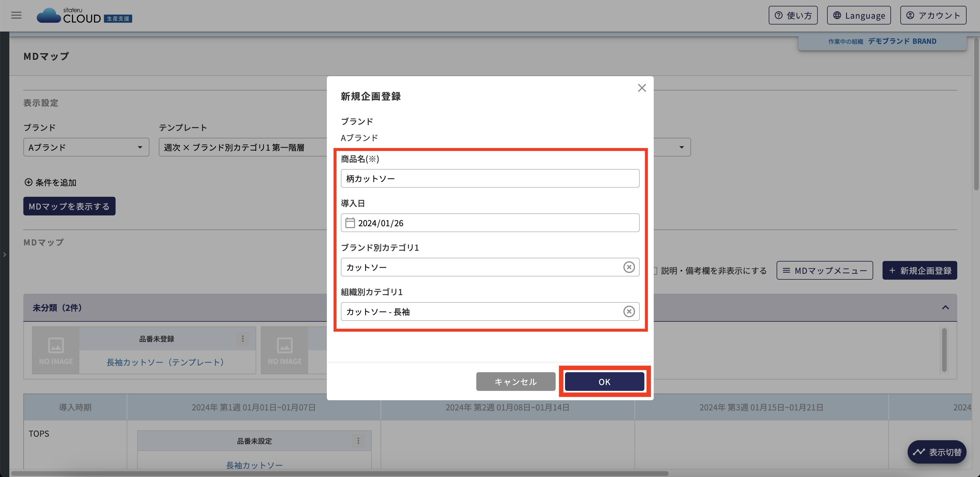Screen dimensions: 980x477
Task: Open the 使い方 help button
Action: (x=793, y=15)
